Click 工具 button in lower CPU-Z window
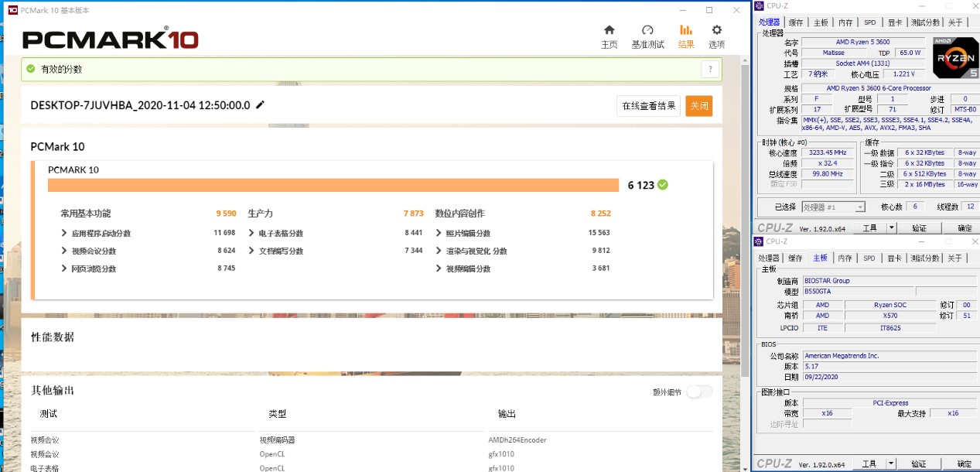The height and width of the screenshot is (472, 980). point(869,464)
